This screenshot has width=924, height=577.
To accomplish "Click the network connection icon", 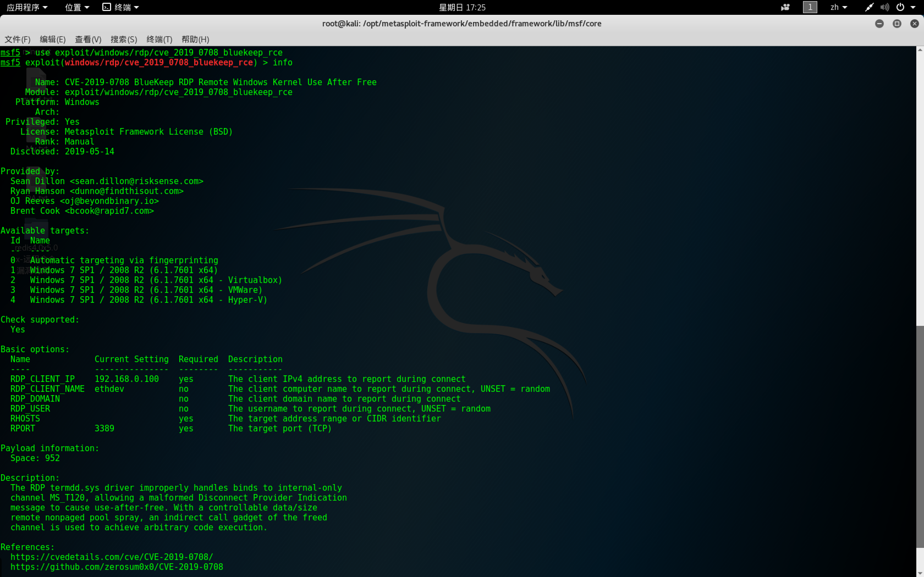I will [x=869, y=7].
